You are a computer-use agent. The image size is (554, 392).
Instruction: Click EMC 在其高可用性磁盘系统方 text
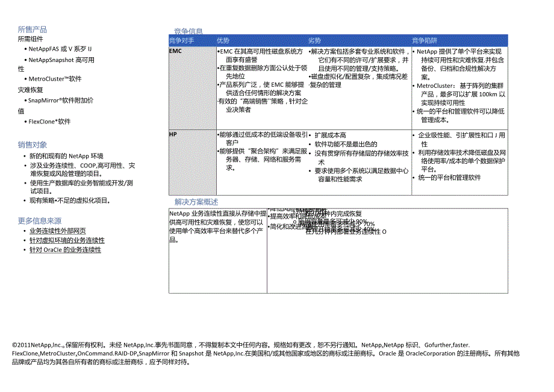coord(261,52)
